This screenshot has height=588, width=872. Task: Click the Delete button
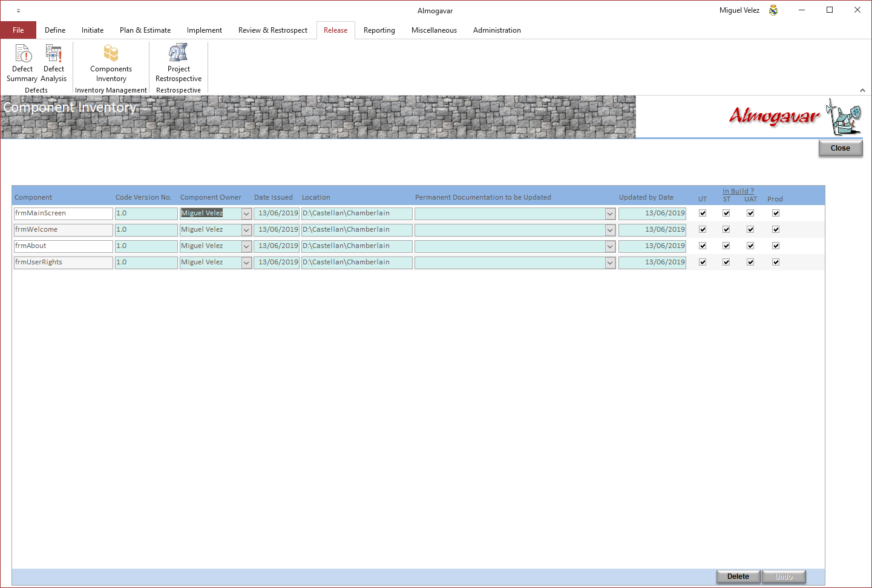738,577
